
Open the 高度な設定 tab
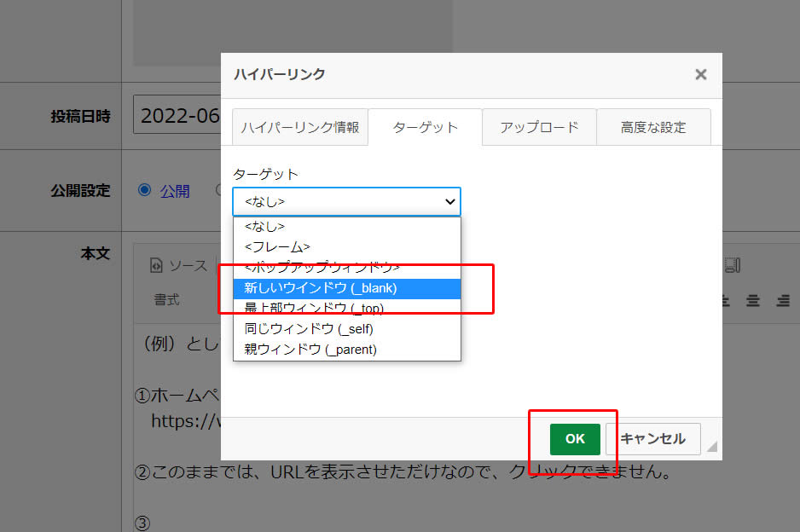tap(653, 127)
